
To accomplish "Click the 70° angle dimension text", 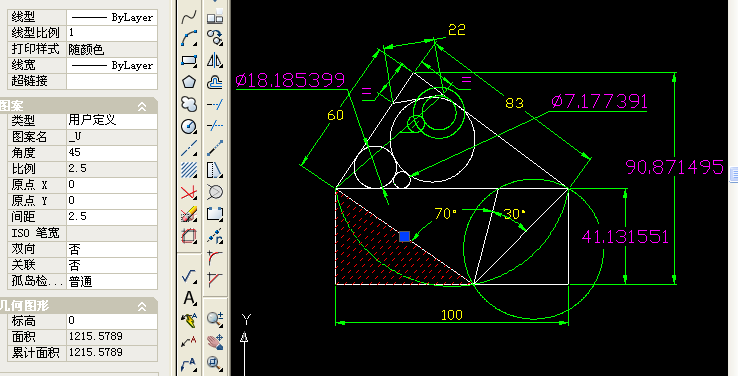I will point(445,214).
